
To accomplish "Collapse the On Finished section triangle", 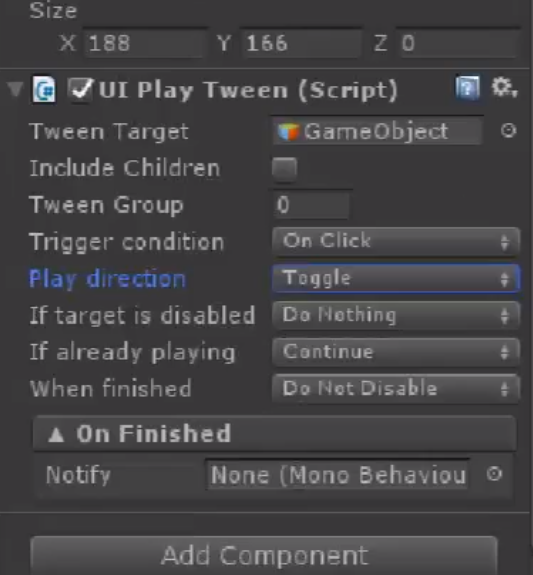I will 56,435.
